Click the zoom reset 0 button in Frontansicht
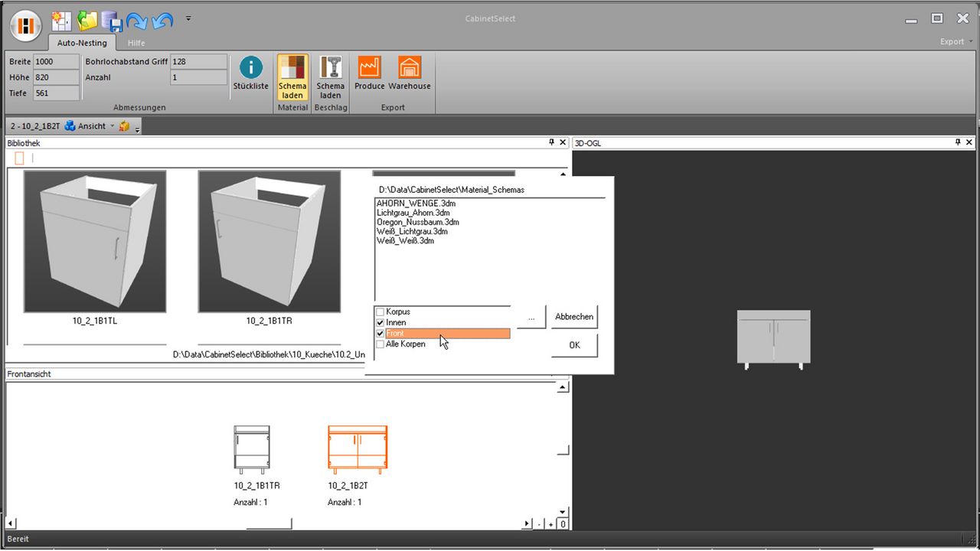This screenshot has height=551, width=980. click(562, 524)
